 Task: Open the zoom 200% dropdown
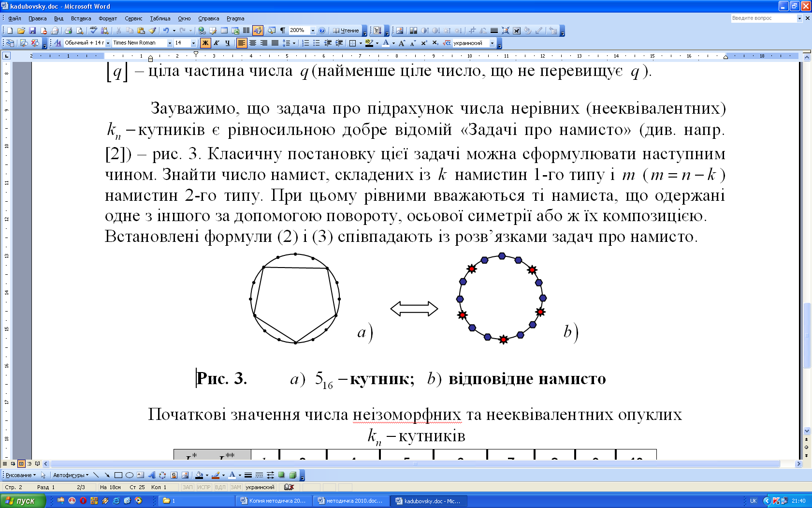point(313,30)
